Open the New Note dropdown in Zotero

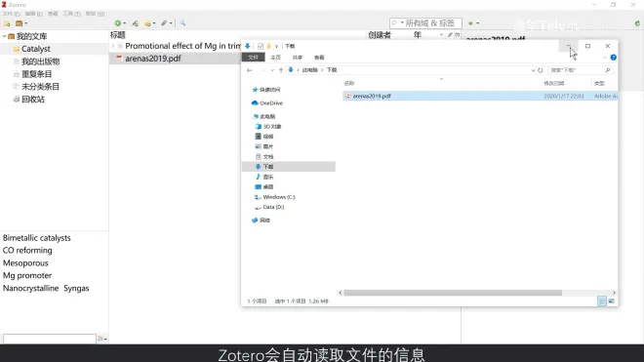[x=150, y=23]
